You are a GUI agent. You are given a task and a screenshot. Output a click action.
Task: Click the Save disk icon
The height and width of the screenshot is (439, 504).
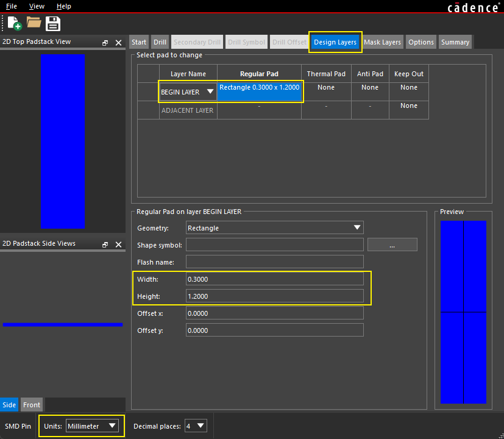(x=53, y=24)
